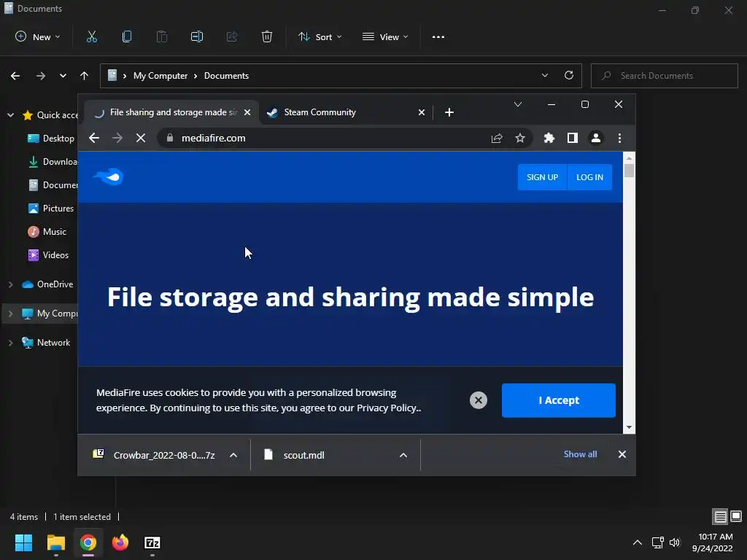View site info via the padlock icon

click(169, 138)
